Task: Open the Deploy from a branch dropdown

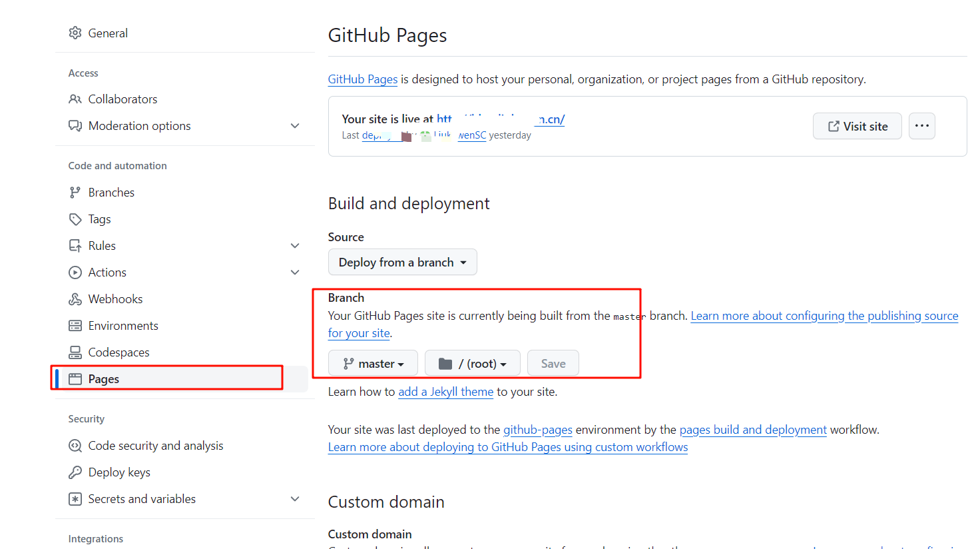Action: coord(403,262)
